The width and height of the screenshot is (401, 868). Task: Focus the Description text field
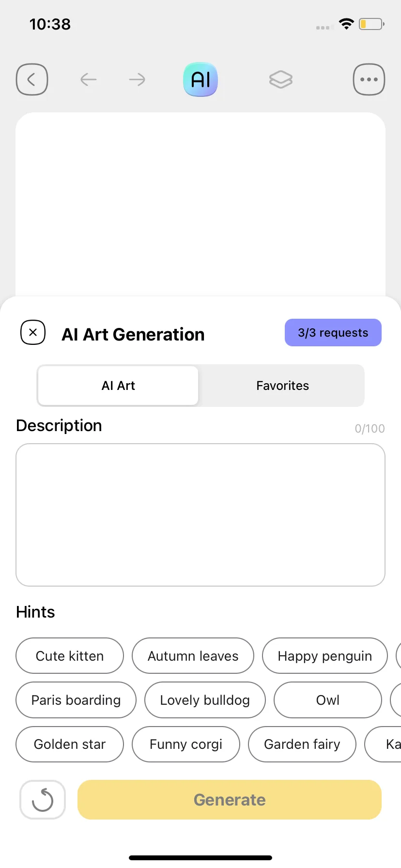(200, 515)
